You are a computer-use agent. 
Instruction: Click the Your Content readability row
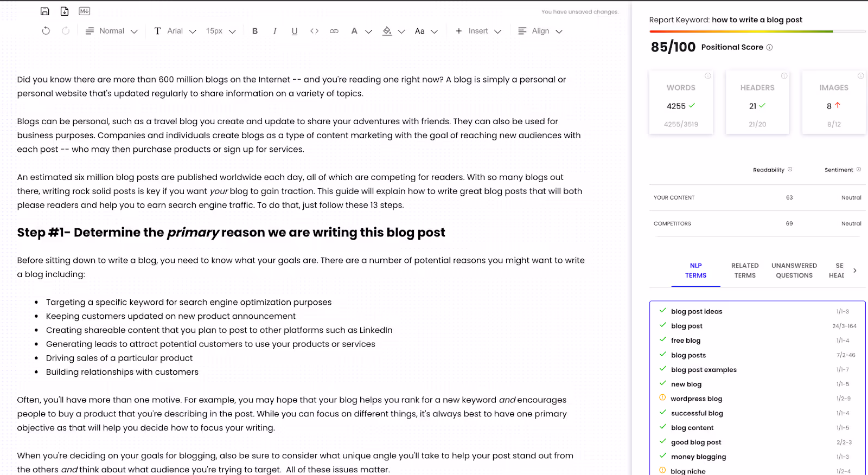pyautogui.click(x=757, y=197)
